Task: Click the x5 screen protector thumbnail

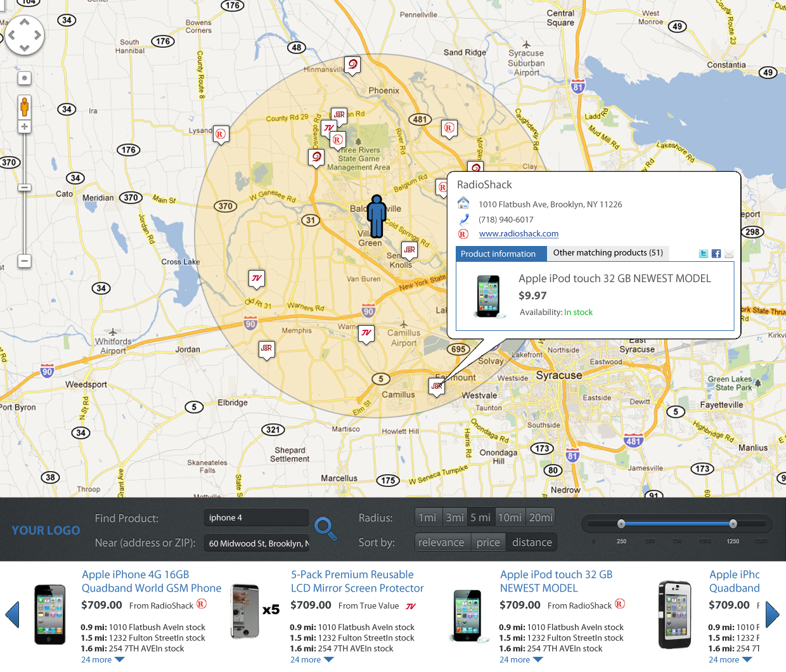Action: pyautogui.click(x=255, y=611)
